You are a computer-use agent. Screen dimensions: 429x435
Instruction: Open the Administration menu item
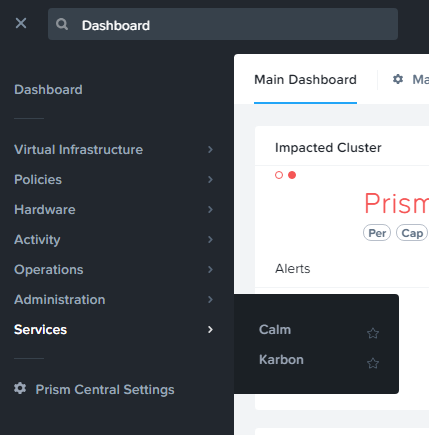(x=60, y=300)
